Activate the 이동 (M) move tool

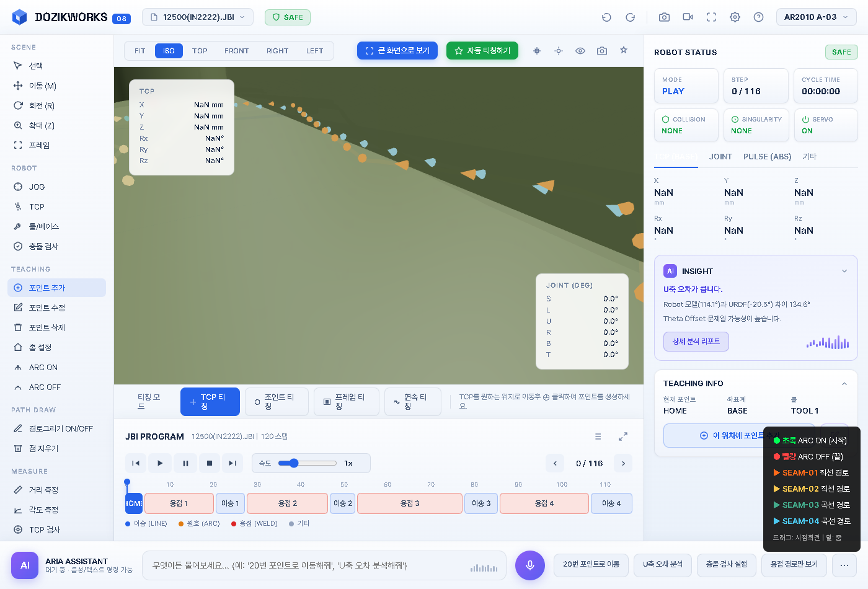(56, 86)
